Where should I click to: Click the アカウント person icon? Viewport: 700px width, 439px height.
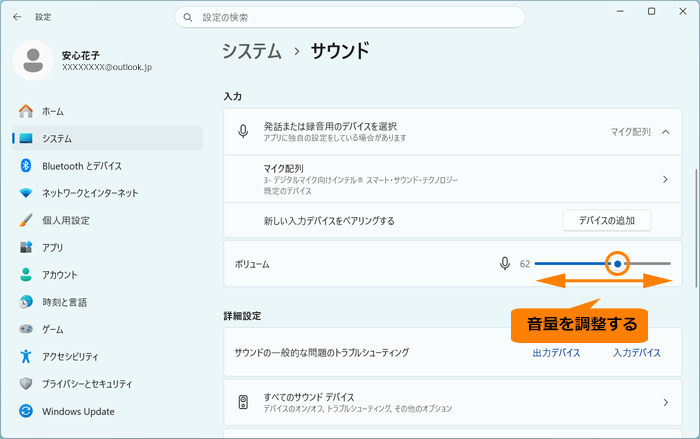[26, 275]
